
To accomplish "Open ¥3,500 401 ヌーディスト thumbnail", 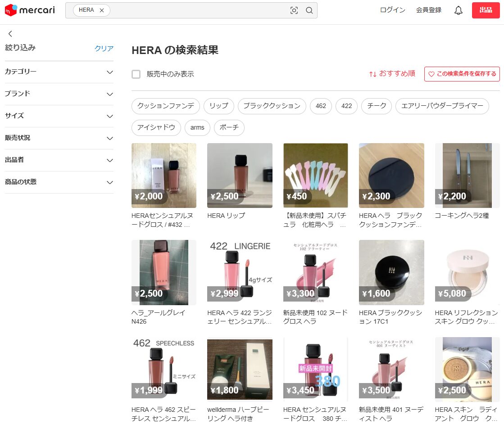I will pos(391,370).
